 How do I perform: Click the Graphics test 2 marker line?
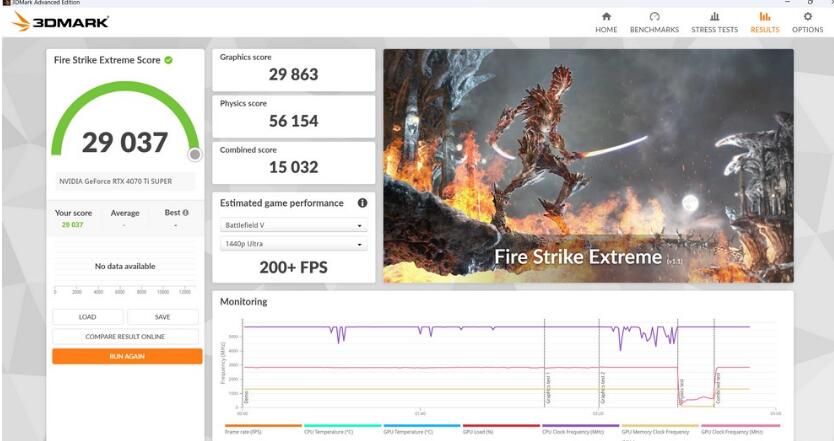point(599,363)
